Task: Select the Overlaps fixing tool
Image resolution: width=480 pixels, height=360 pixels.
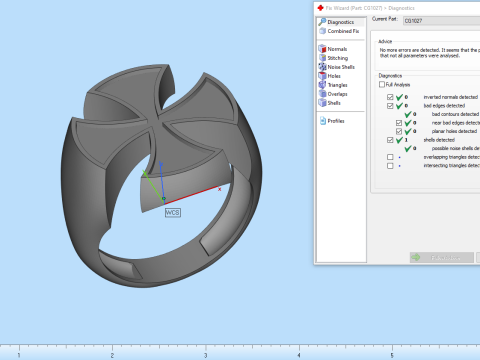Action: (x=333, y=94)
